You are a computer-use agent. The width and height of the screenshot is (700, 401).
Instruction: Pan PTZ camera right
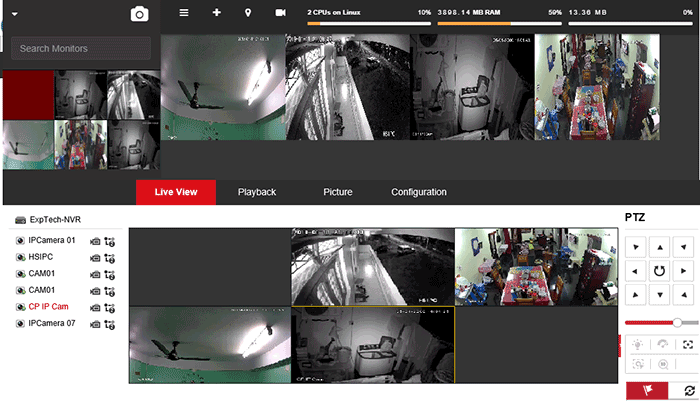click(683, 271)
